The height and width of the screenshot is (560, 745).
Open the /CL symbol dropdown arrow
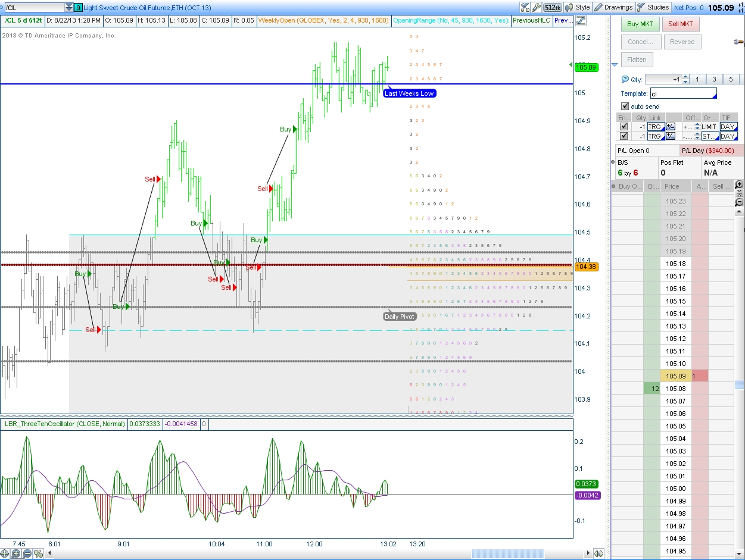click(69, 8)
